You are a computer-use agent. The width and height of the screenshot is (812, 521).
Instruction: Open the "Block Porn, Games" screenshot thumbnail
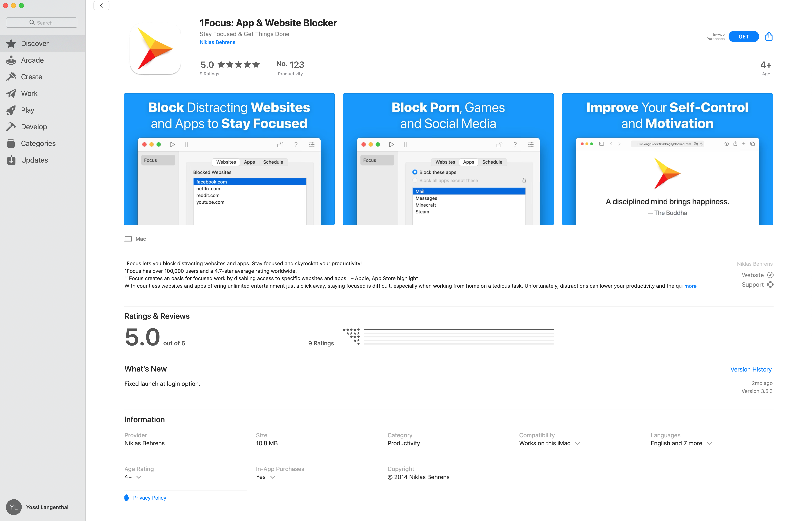pyautogui.click(x=448, y=159)
